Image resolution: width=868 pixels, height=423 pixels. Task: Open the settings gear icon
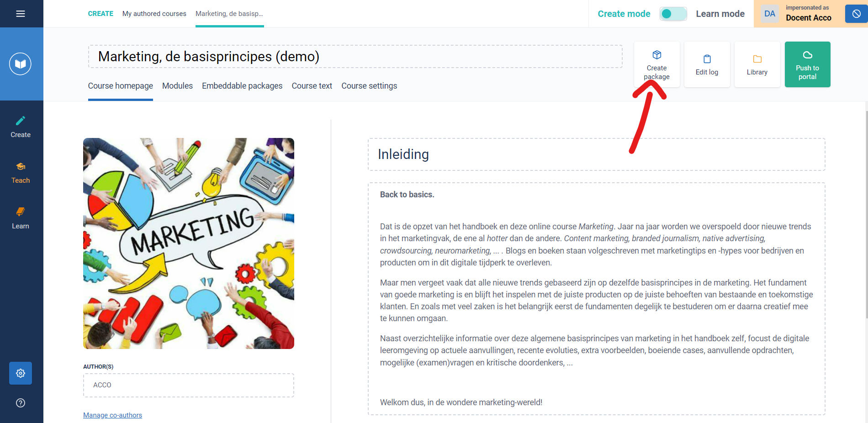point(21,373)
